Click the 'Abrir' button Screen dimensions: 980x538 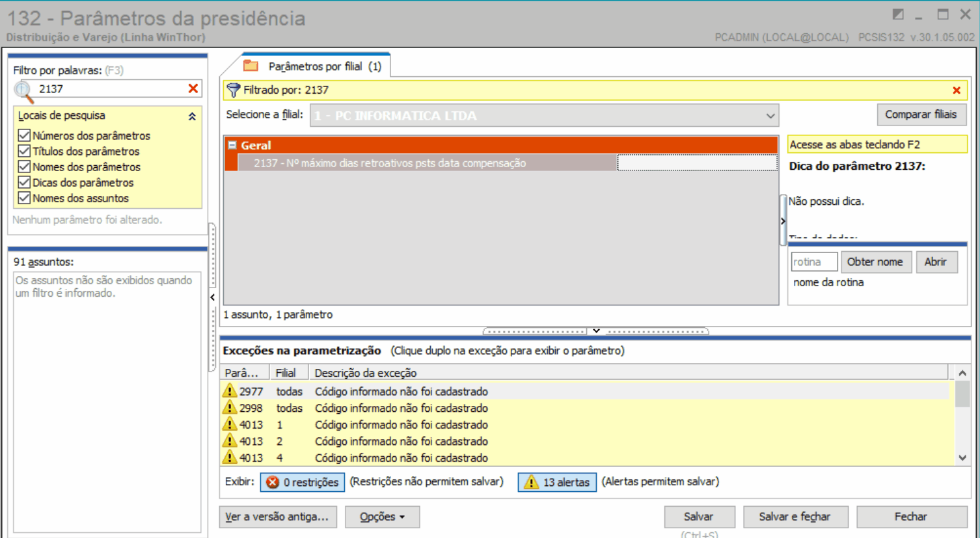point(936,262)
